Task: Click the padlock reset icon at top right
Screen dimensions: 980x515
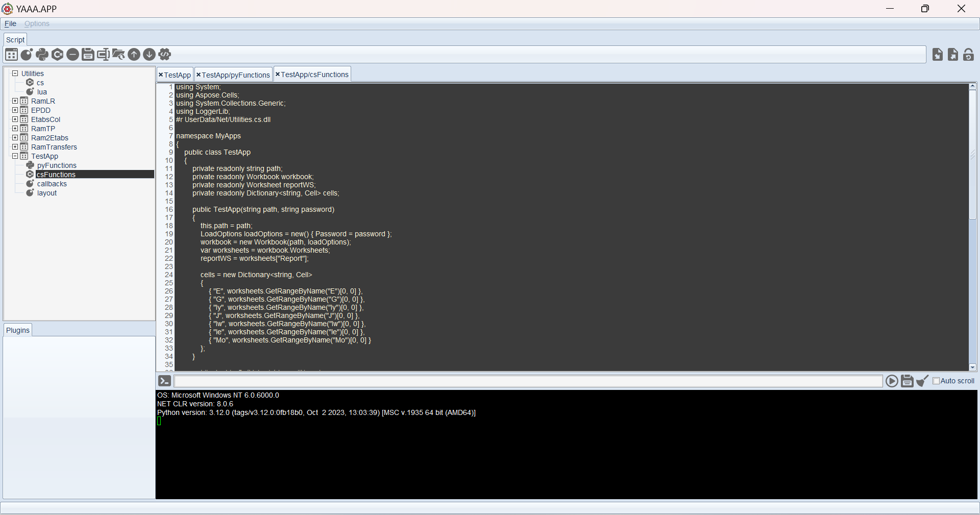Action: [x=968, y=55]
